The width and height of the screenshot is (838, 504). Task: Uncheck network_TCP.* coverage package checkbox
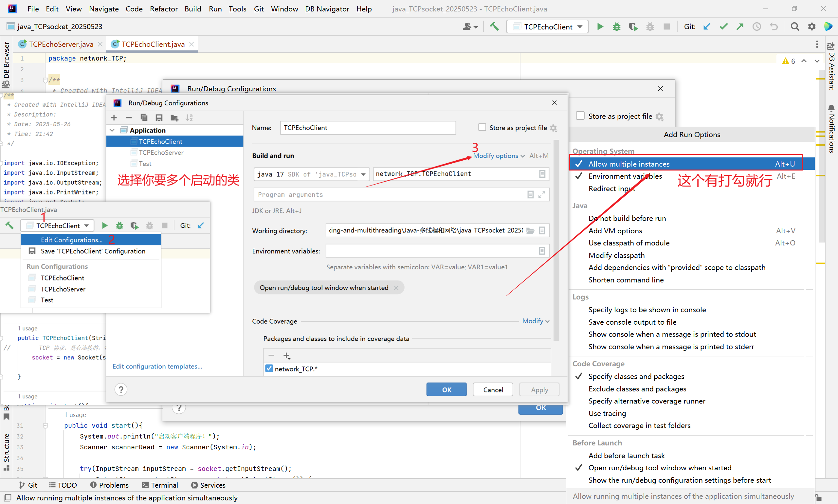(269, 369)
